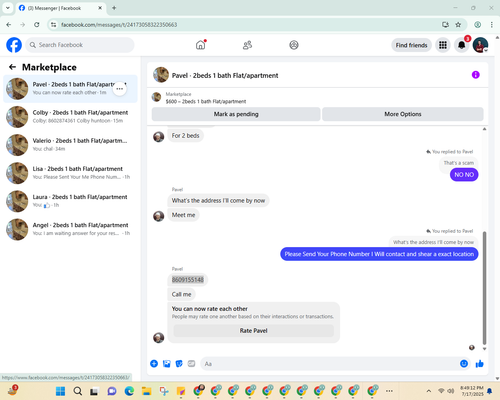The height and width of the screenshot is (400, 500).
Task: Click the Facebook logo
Action: tap(14, 45)
